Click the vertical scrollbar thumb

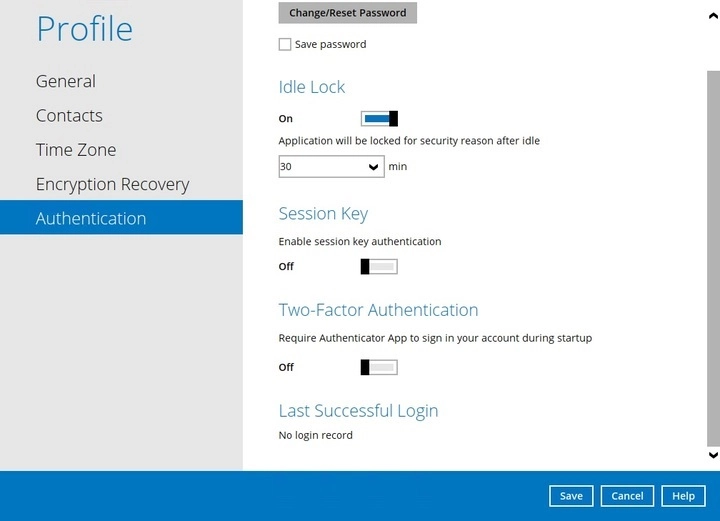tap(712, 250)
